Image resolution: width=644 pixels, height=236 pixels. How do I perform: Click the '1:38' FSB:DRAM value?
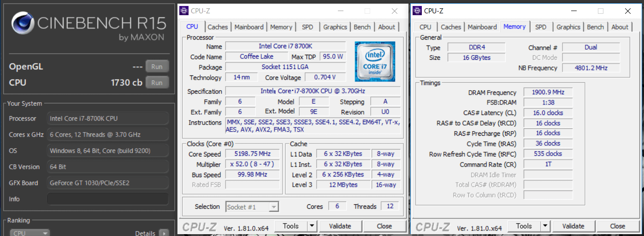[548, 103]
